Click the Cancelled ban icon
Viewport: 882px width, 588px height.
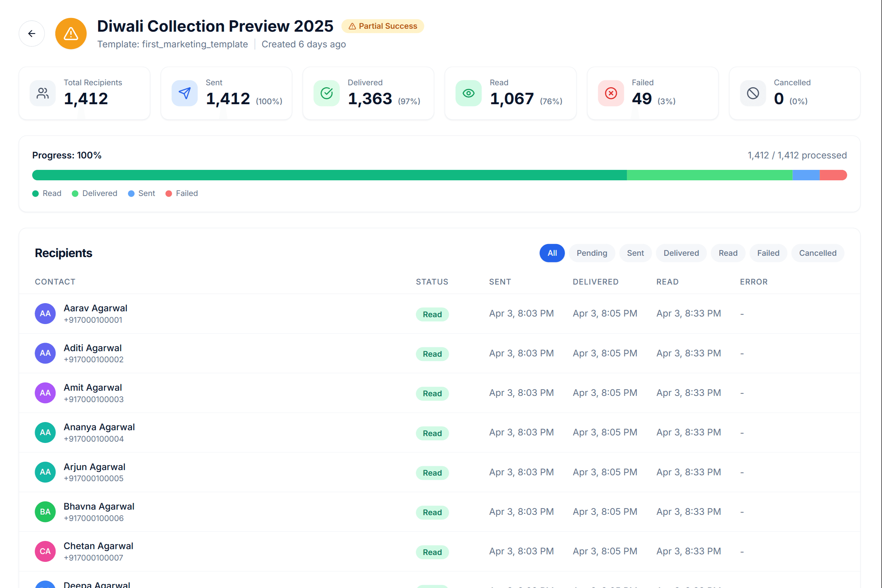click(753, 93)
